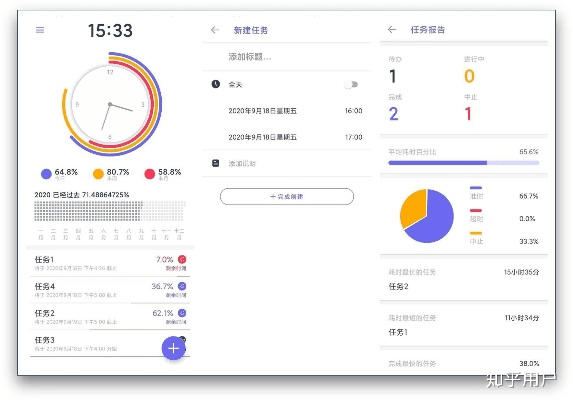Image resolution: width=573 pixels, height=400 pixels.
Task: Open the hamburger menu icon
Action: (x=40, y=30)
